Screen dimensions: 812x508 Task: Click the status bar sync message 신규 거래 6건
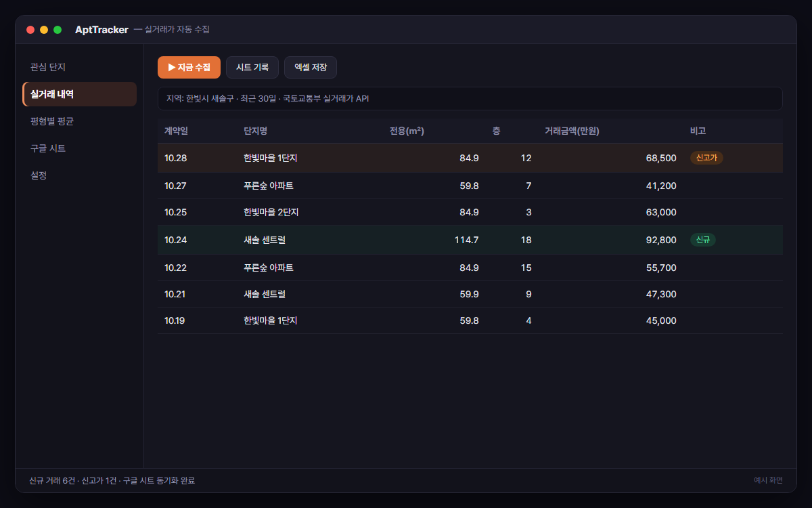112,480
